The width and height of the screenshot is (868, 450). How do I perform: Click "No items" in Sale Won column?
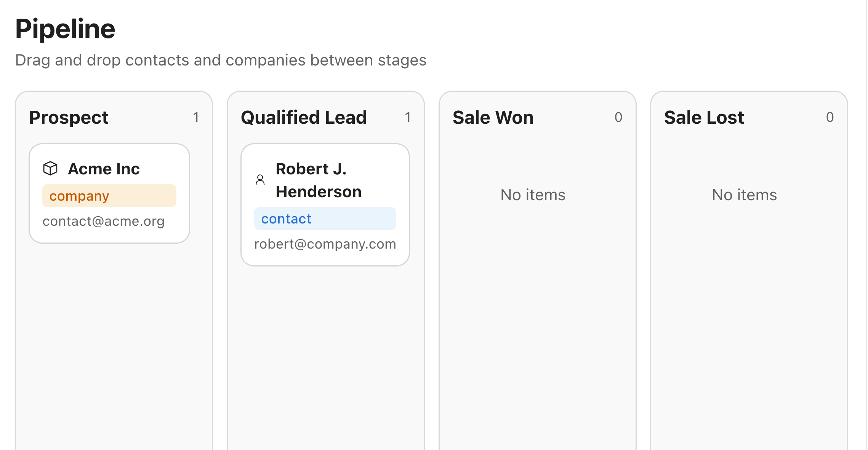tap(533, 195)
